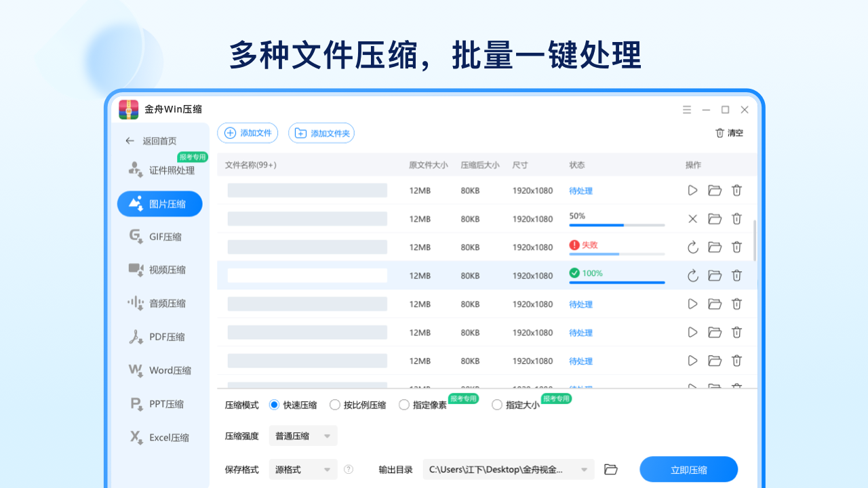Screen dimensions: 868x488
Task: Select the 快速压缩 compression mode
Action: tap(274, 405)
